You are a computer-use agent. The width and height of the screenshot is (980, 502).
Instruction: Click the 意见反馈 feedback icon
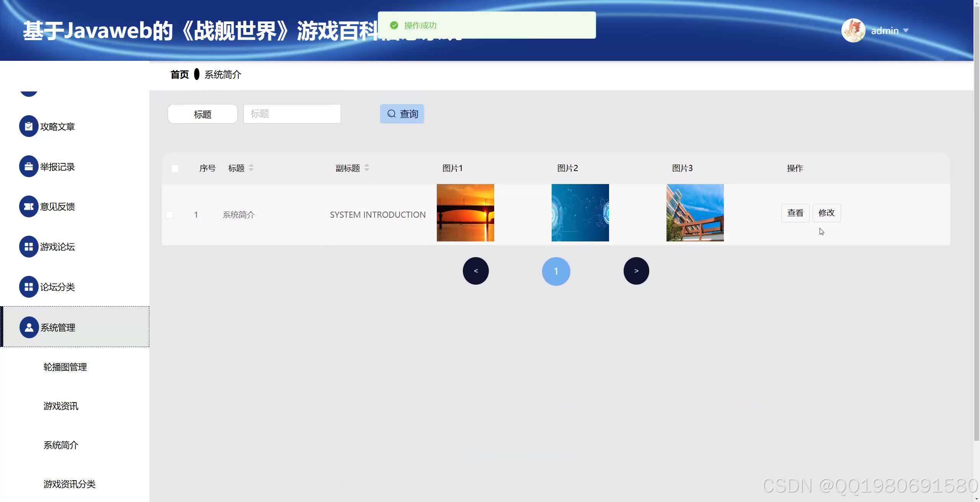(x=28, y=207)
